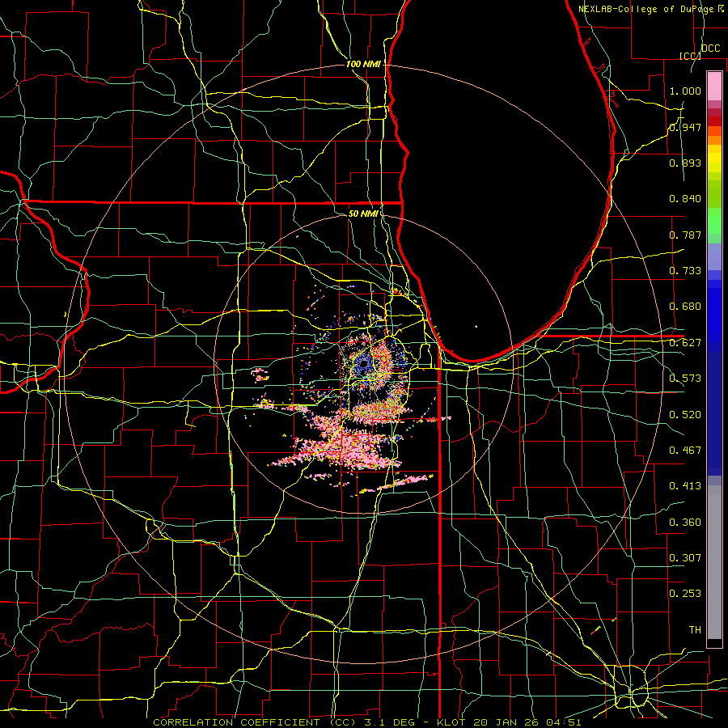Click the KLOT radar site identifier

click(x=451, y=722)
